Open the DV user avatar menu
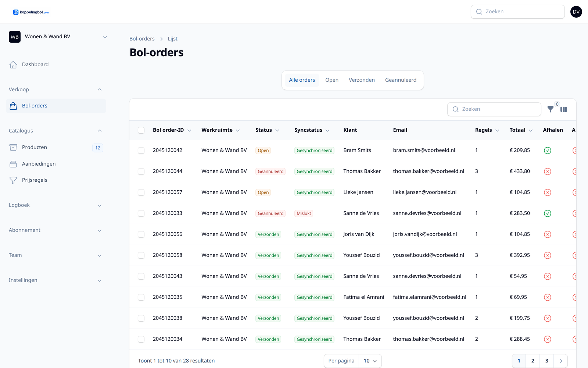The image size is (588, 368). coord(576,12)
